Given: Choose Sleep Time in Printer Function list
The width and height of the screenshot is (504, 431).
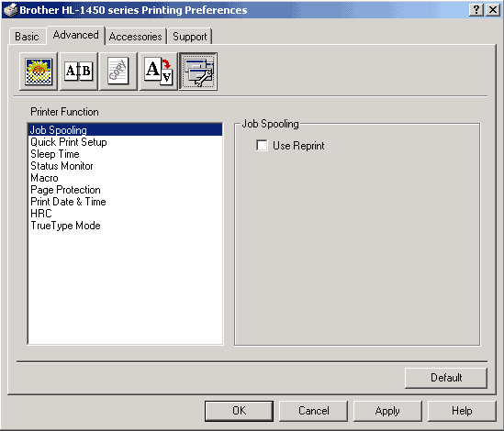Looking at the screenshot, I should pyautogui.click(x=125, y=154).
